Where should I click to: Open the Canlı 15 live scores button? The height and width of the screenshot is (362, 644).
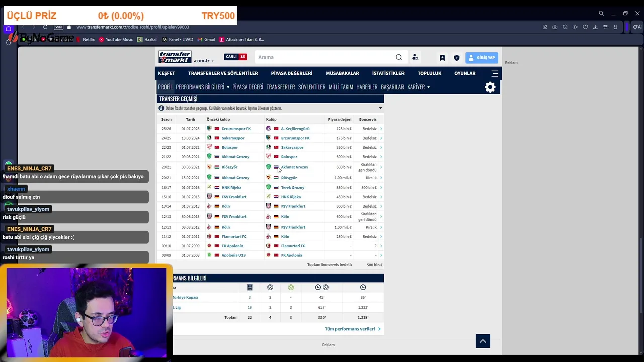click(x=235, y=57)
